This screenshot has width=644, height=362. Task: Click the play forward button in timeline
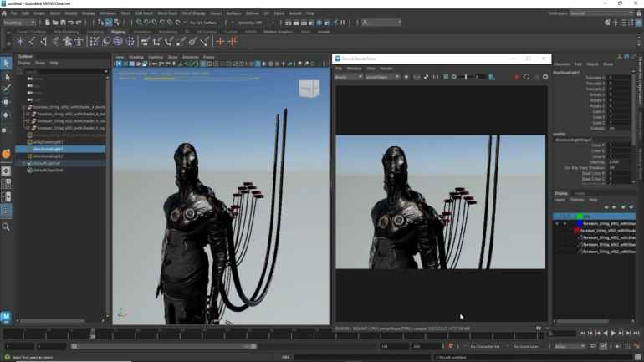[x=613, y=334]
